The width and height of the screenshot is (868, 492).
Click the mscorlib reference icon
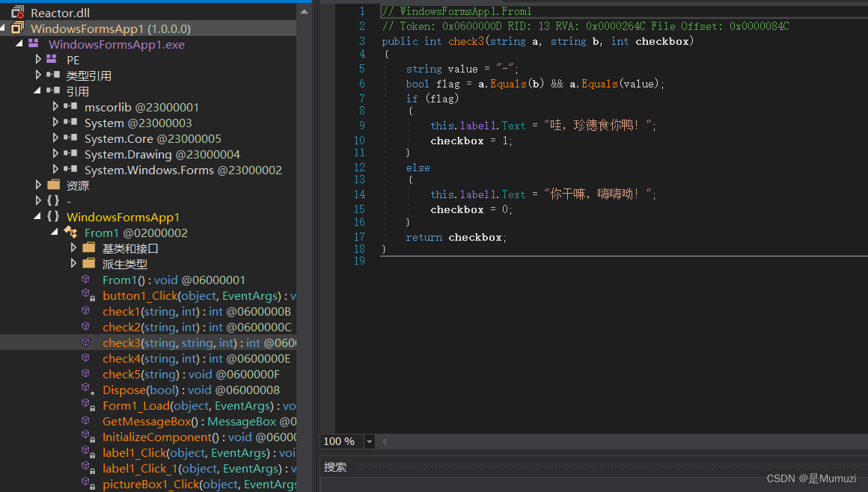[70, 106]
